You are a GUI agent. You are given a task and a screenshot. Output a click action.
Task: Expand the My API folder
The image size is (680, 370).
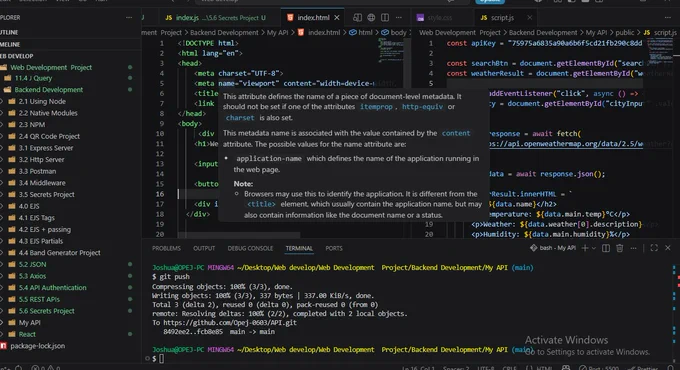coord(29,323)
